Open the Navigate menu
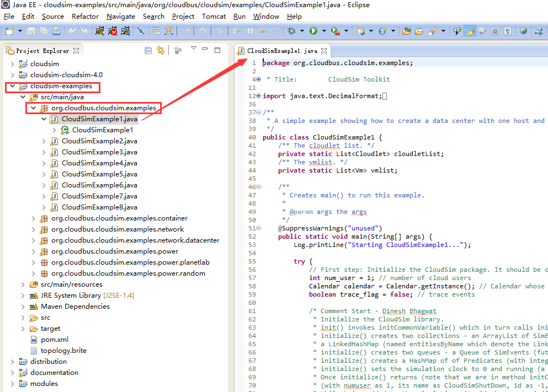548x392 pixels. (x=120, y=17)
